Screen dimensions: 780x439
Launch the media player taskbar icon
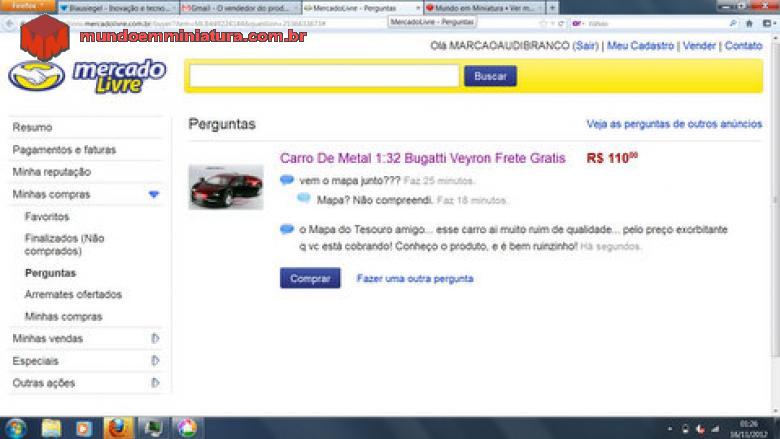click(x=84, y=428)
